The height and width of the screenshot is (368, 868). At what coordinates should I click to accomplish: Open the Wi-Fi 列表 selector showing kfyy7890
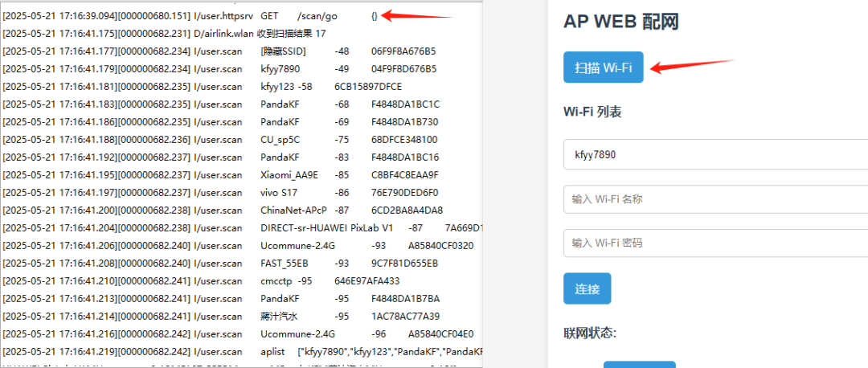point(716,154)
